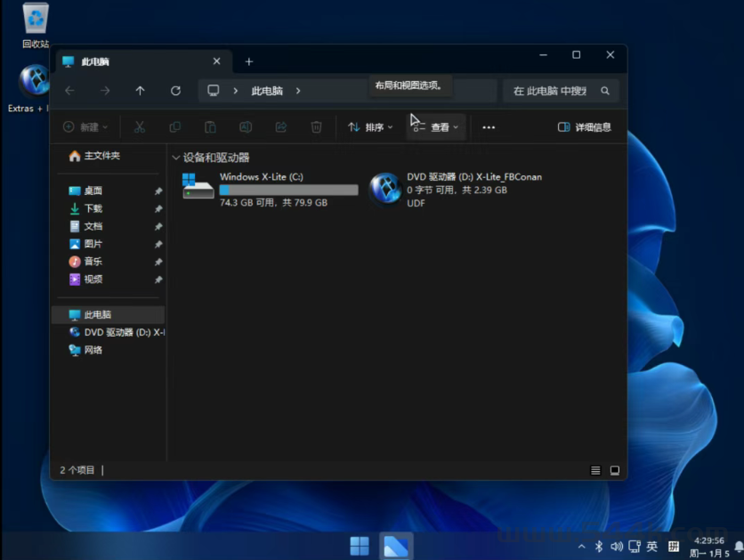Open the 查看 view dropdown

pos(436,127)
